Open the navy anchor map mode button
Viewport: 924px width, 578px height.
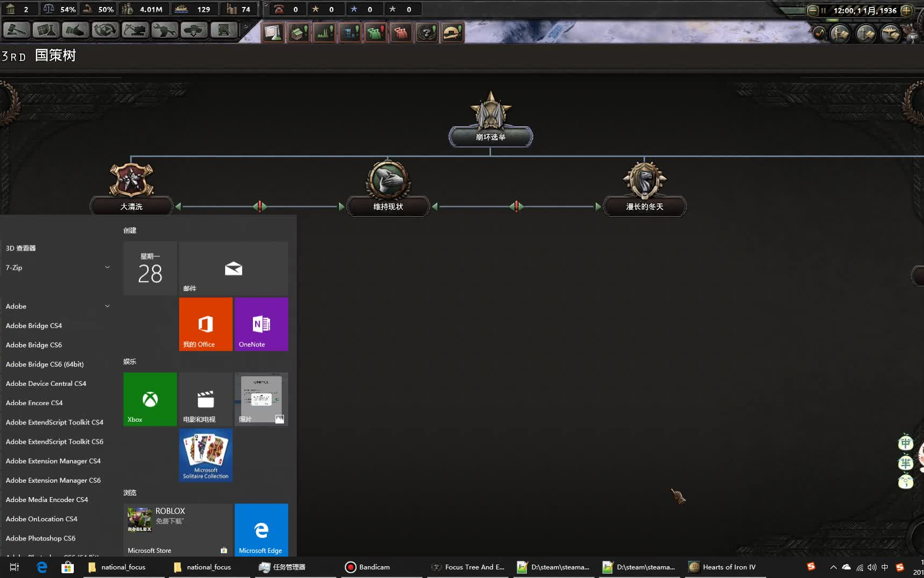(x=865, y=34)
